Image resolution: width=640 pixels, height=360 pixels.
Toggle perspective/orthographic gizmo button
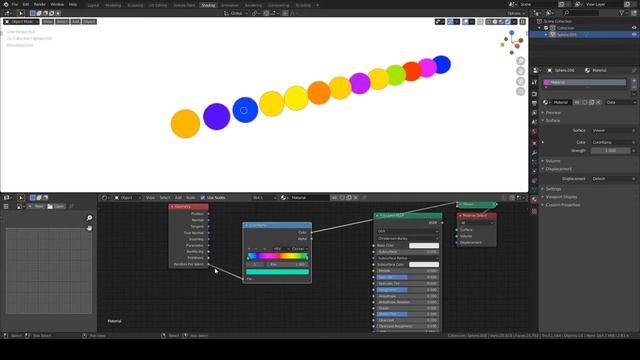click(x=520, y=91)
